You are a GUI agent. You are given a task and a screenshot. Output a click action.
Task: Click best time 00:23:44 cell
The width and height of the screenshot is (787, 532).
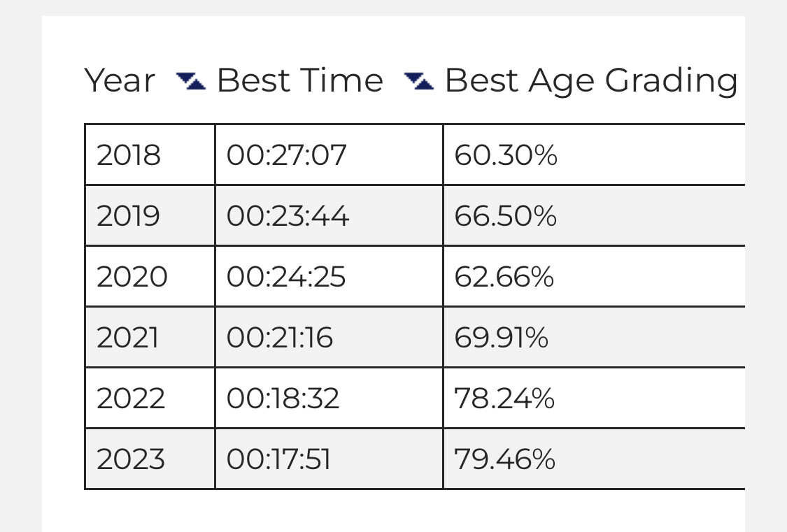[x=329, y=215]
